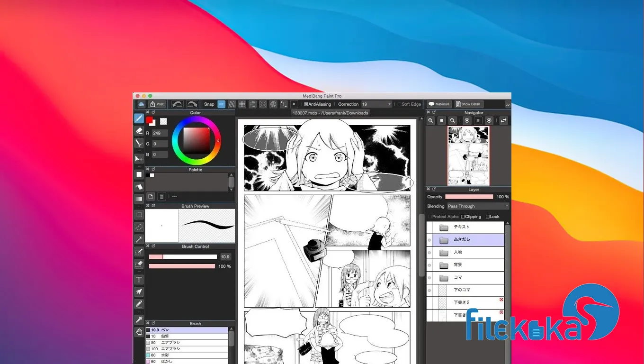Expand the 人物 layer folder icon
The width and height of the screenshot is (644, 364).
click(444, 253)
